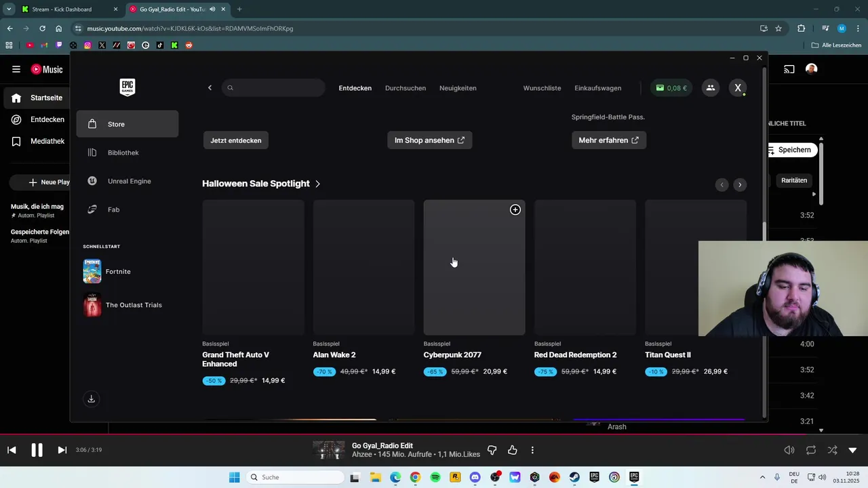Open the X profile avatar menu
The width and height of the screenshot is (868, 488).
point(738,87)
